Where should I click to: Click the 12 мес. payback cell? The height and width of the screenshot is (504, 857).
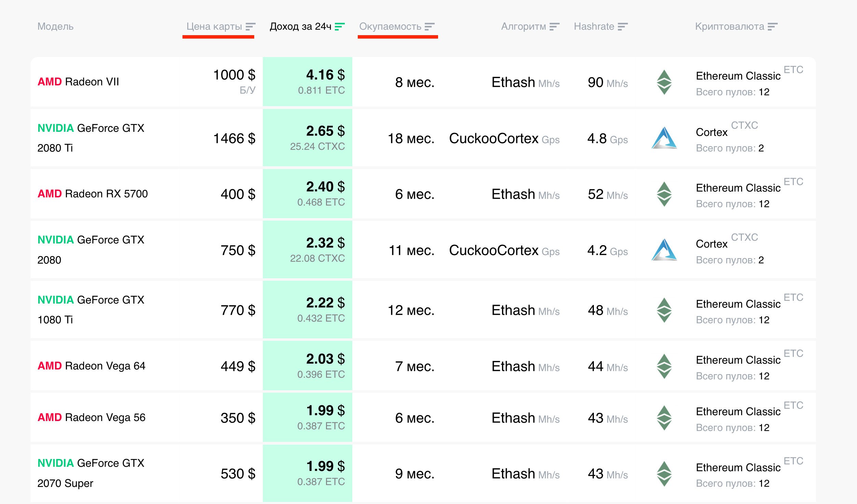click(x=411, y=311)
